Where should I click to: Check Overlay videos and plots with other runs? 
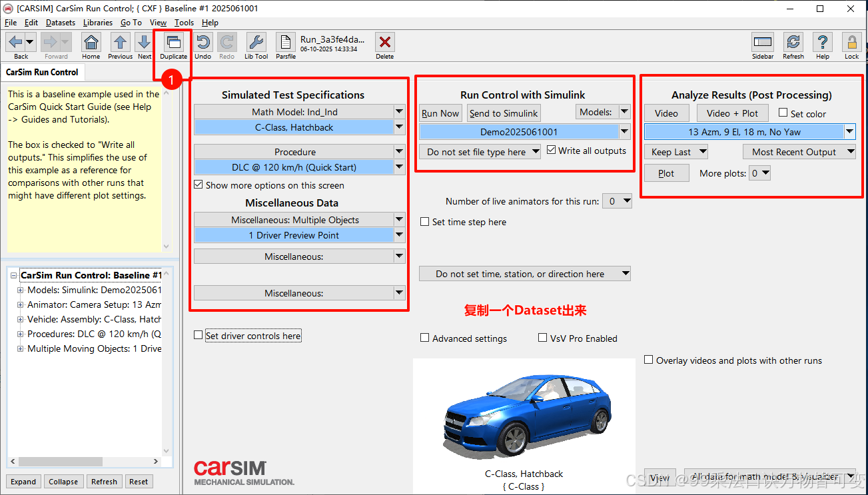click(x=649, y=360)
